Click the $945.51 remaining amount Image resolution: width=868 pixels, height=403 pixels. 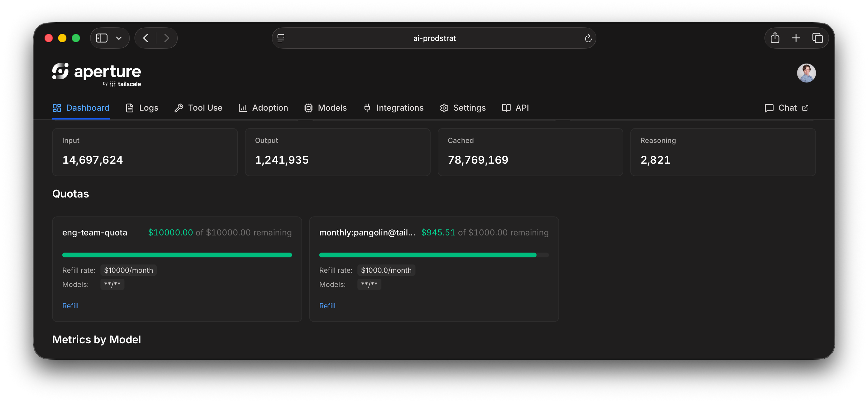point(438,232)
